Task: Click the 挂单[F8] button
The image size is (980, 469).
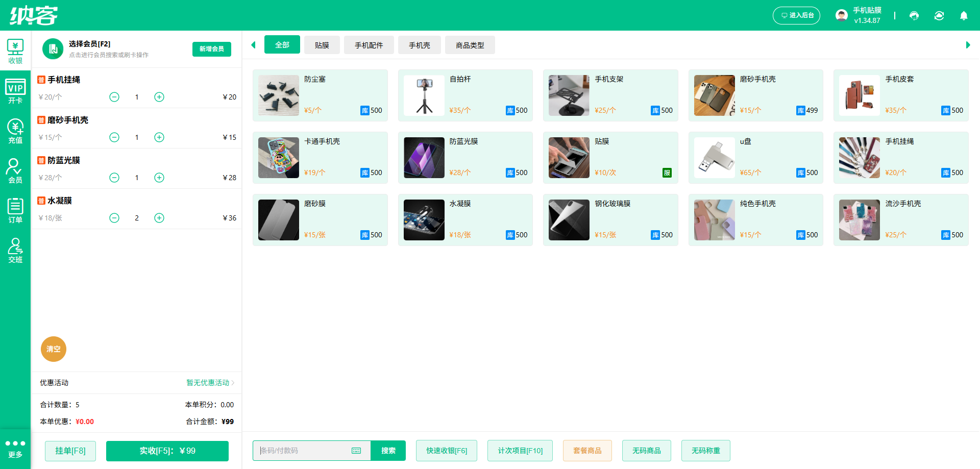Action: (x=70, y=451)
